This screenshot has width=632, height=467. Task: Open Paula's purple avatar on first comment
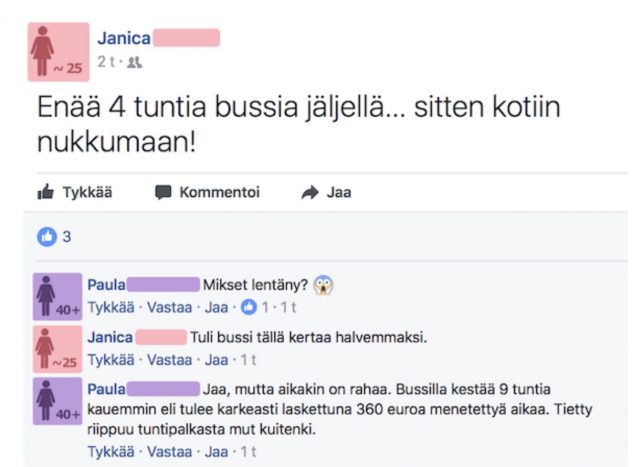[x=58, y=297]
